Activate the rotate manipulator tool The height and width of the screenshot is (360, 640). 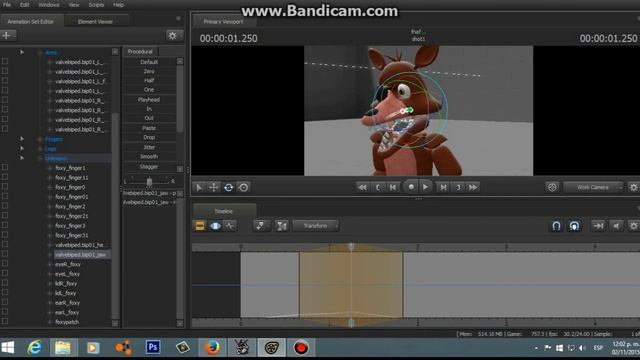229,187
